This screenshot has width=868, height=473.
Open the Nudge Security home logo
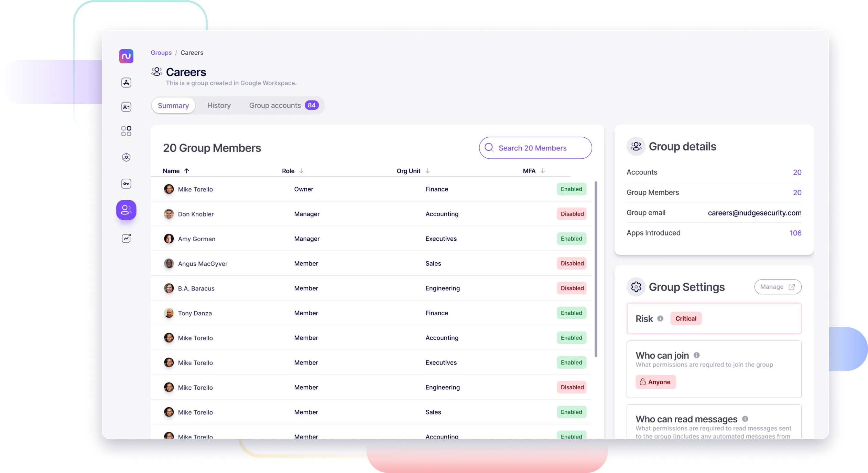click(x=126, y=56)
